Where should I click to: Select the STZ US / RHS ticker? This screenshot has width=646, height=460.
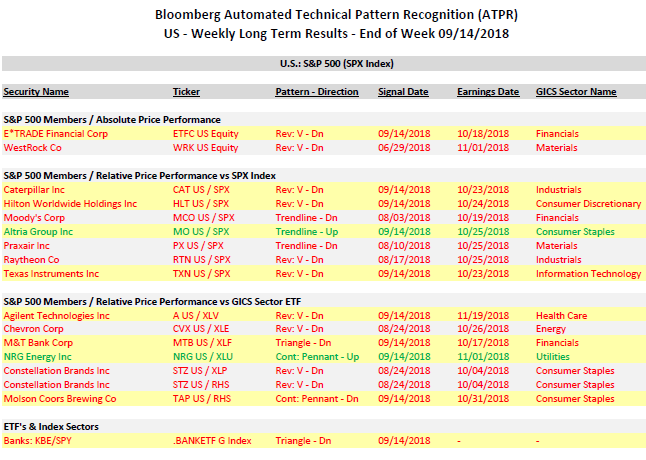201,385
